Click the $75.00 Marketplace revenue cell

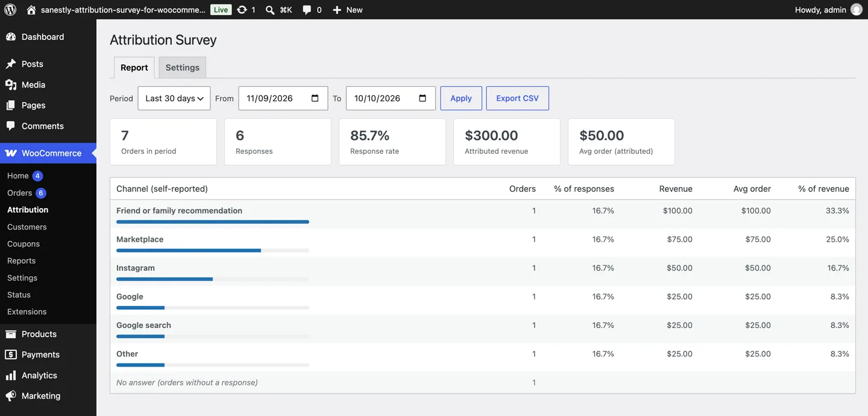[680, 239]
